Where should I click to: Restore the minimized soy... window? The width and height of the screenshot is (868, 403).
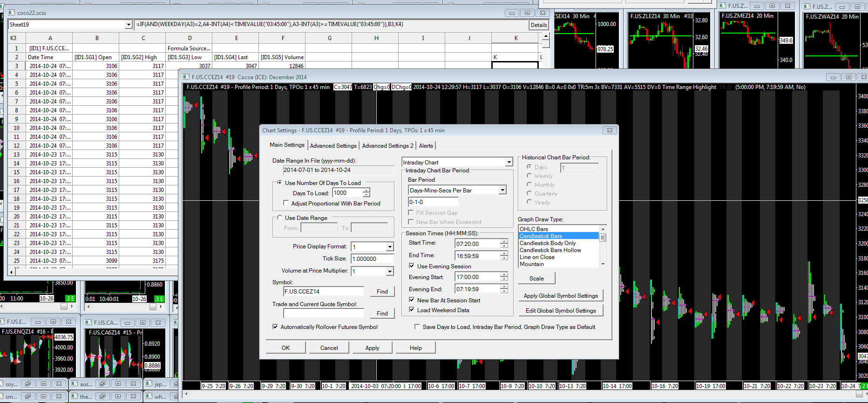point(28,384)
